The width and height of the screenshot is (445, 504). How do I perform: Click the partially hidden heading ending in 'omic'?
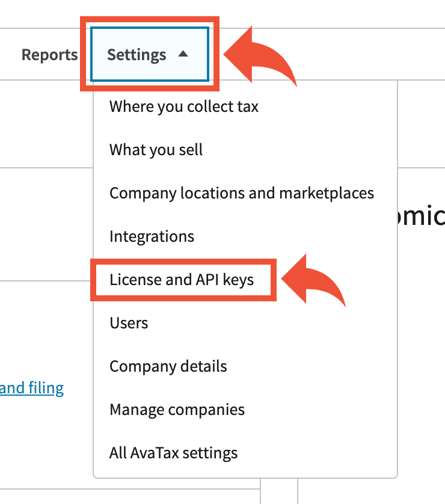(x=423, y=215)
